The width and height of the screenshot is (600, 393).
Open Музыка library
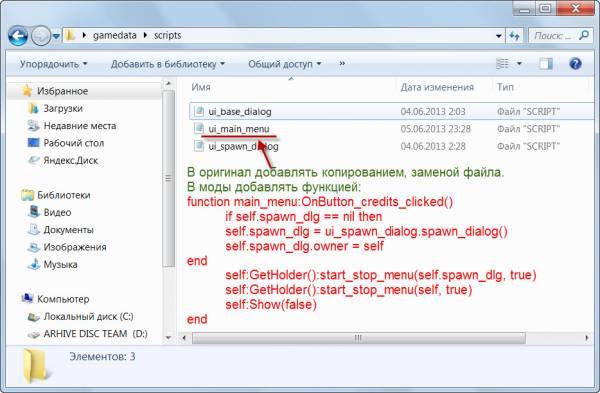pyautogui.click(x=60, y=265)
